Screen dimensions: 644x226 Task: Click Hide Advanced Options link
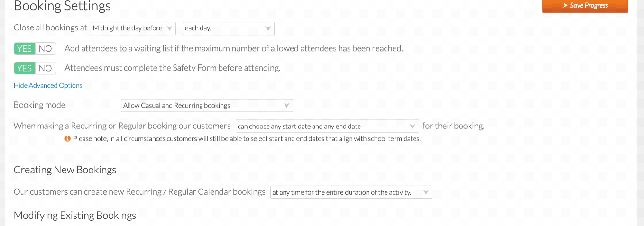coord(48,86)
